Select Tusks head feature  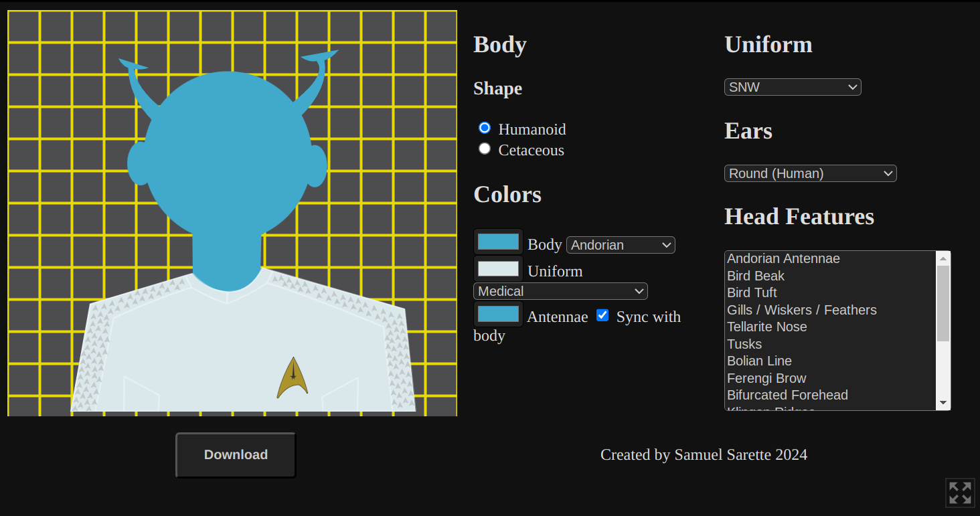point(831,344)
